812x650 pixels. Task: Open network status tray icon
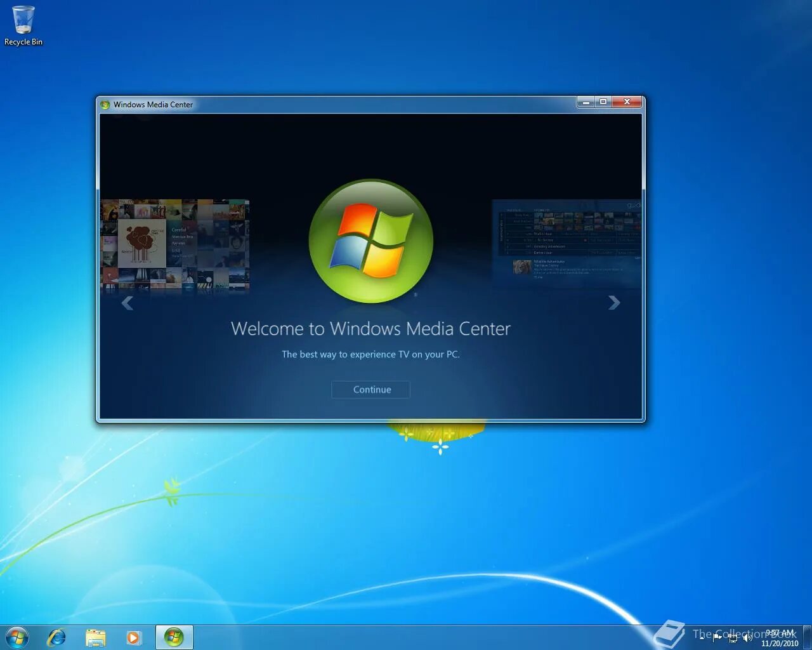(733, 638)
